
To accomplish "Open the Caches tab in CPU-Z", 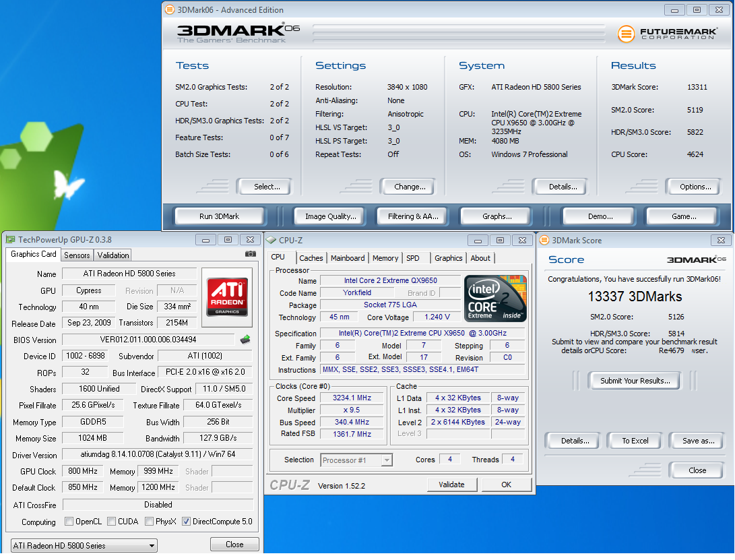I will click(311, 258).
